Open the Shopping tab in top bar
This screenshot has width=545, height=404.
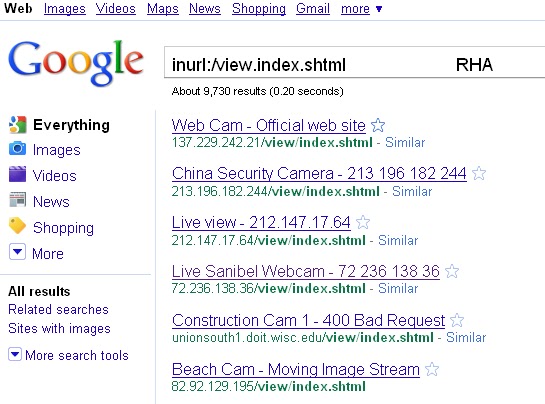point(259,8)
